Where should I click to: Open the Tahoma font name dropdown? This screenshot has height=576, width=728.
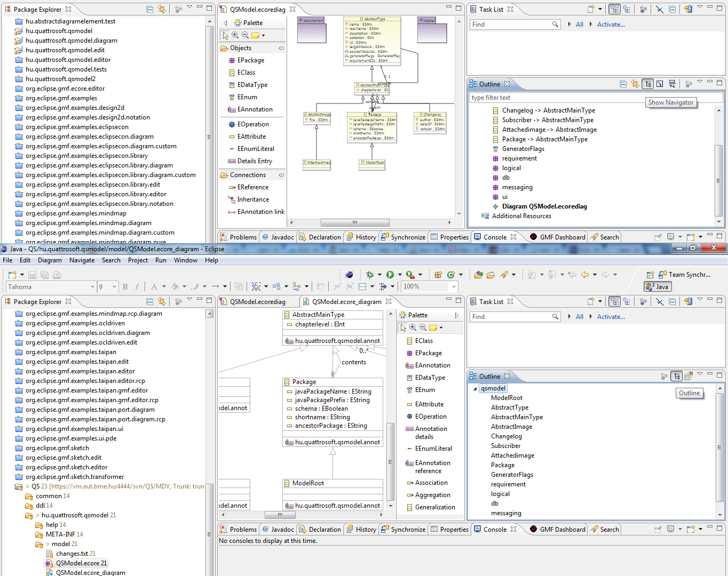[92, 287]
